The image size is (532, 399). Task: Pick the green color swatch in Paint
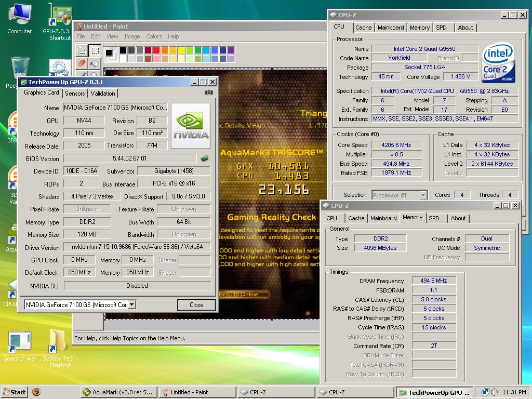click(x=198, y=50)
